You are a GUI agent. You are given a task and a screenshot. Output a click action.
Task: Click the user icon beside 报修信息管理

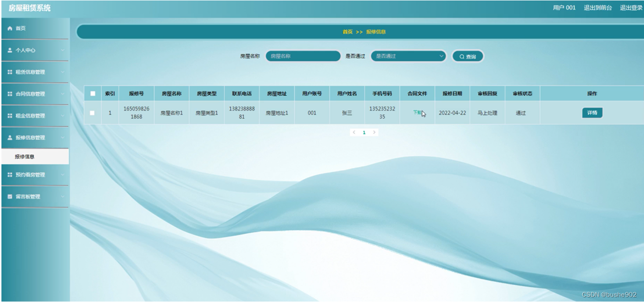pyautogui.click(x=10, y=138)
